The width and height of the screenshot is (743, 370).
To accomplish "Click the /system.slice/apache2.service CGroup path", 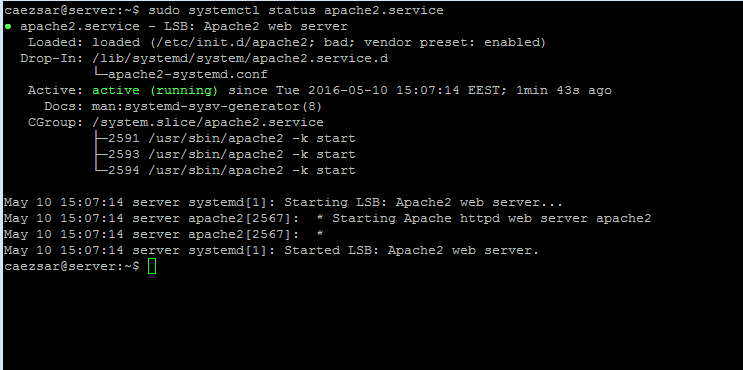I will (208, 123).
